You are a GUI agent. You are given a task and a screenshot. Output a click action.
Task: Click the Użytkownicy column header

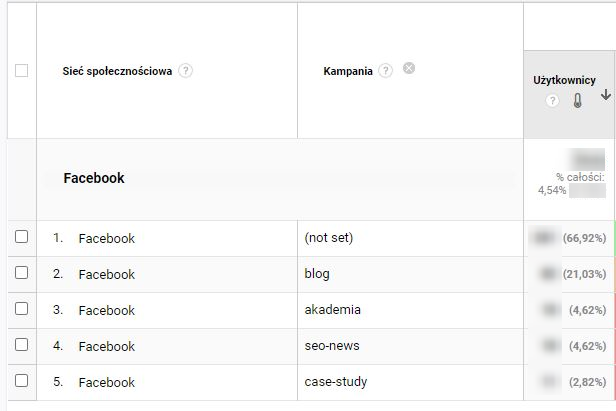(x=564, y=80)
